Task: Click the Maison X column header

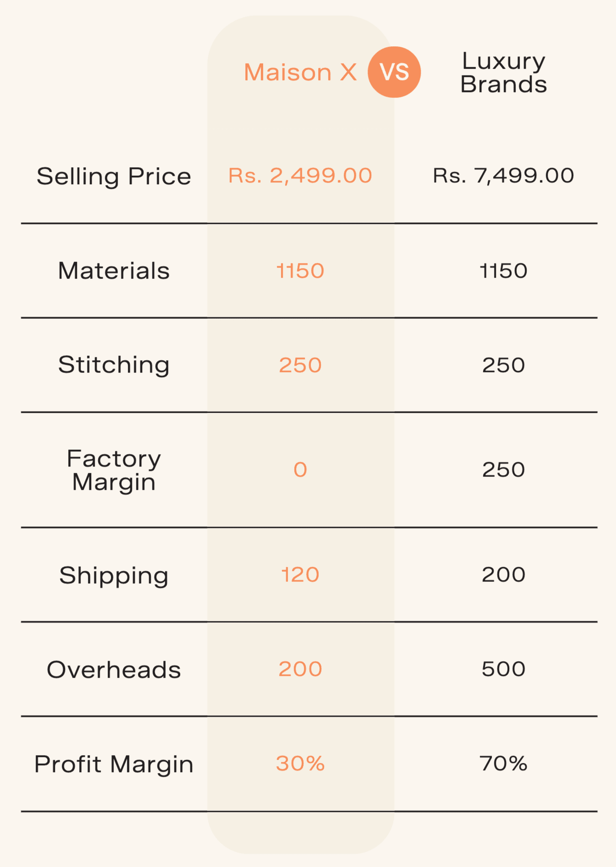Action: point(300,72)
